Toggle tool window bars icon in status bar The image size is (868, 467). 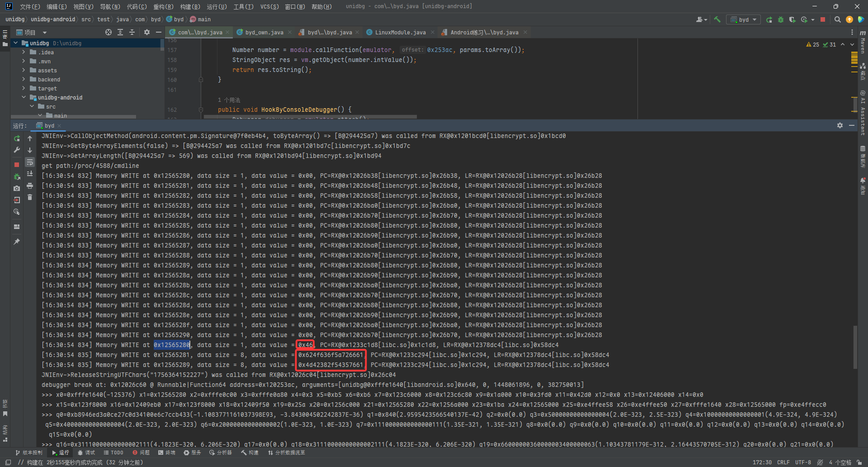(x=8, y=462)
